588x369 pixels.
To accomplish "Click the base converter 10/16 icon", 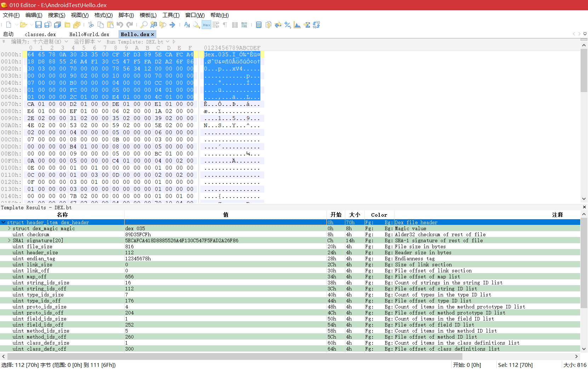I will click(x=316, y=25).
